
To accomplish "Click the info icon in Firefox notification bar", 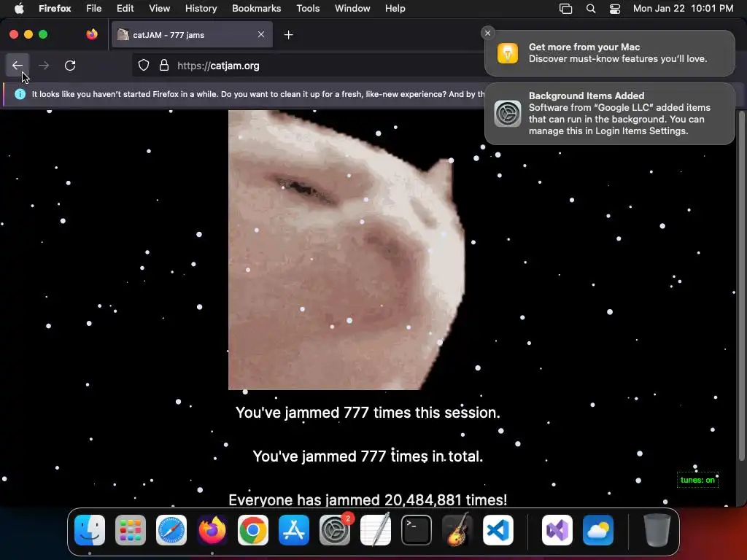I will pyautogui.click(x=20, y=94).
